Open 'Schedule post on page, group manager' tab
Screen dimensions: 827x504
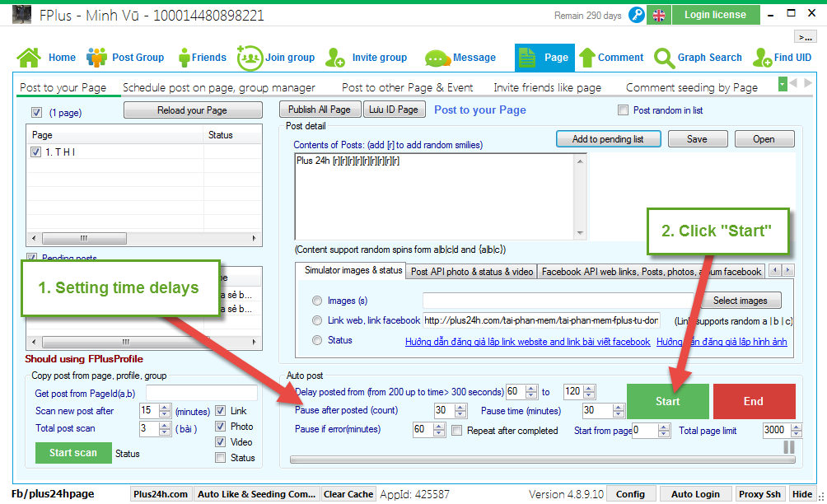tap(219, 87)
